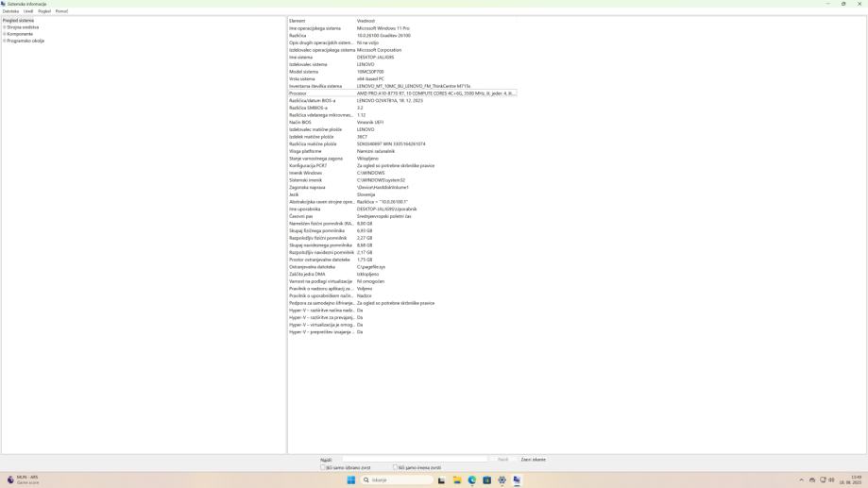The height and width of the screenshot is (488, 868).
Task: Tick 'Išči samo imena zvrsti' checkbox
Action: coord(395,467)
